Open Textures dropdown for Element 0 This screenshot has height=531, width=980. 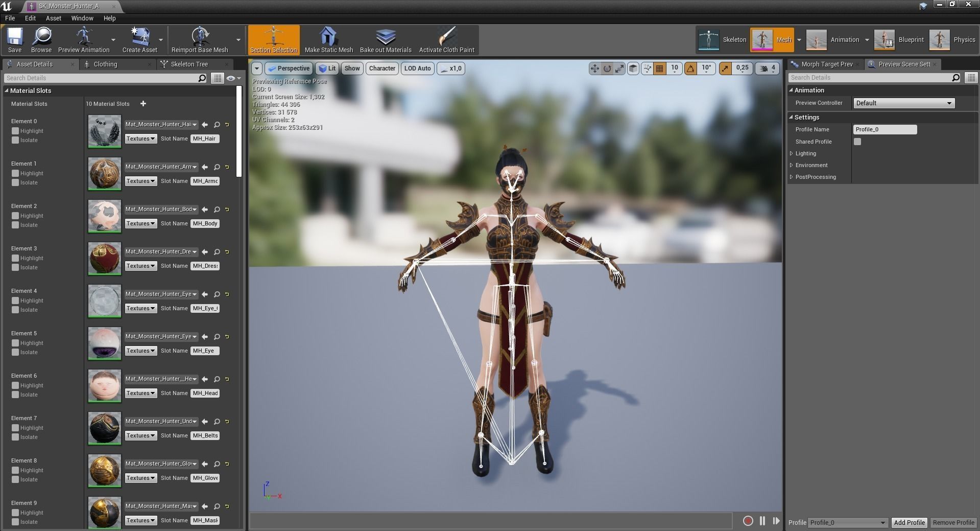click(141, 138)
